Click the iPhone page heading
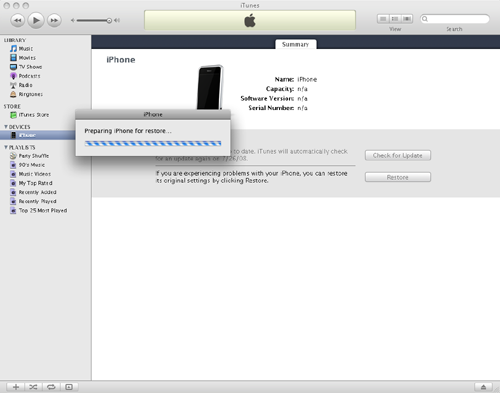 click(121, 60)
